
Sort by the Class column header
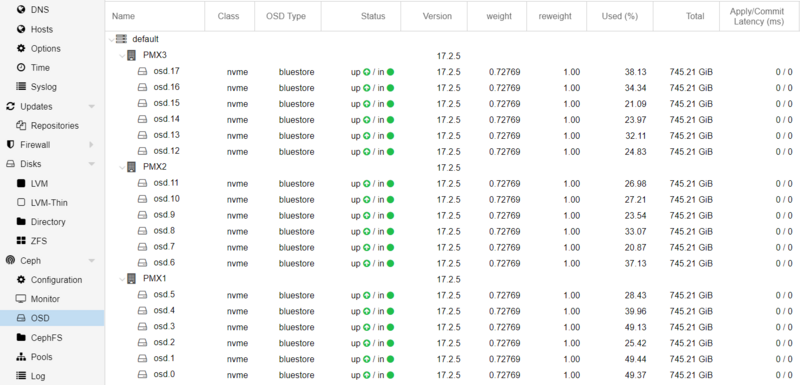(x=230, y=16)
